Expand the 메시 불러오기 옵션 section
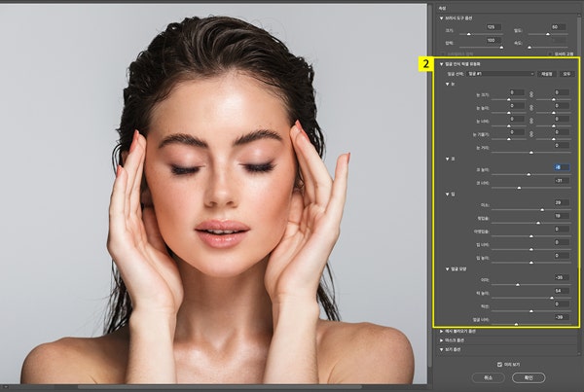This screenshot has height=392, width=584. point(441,331)
